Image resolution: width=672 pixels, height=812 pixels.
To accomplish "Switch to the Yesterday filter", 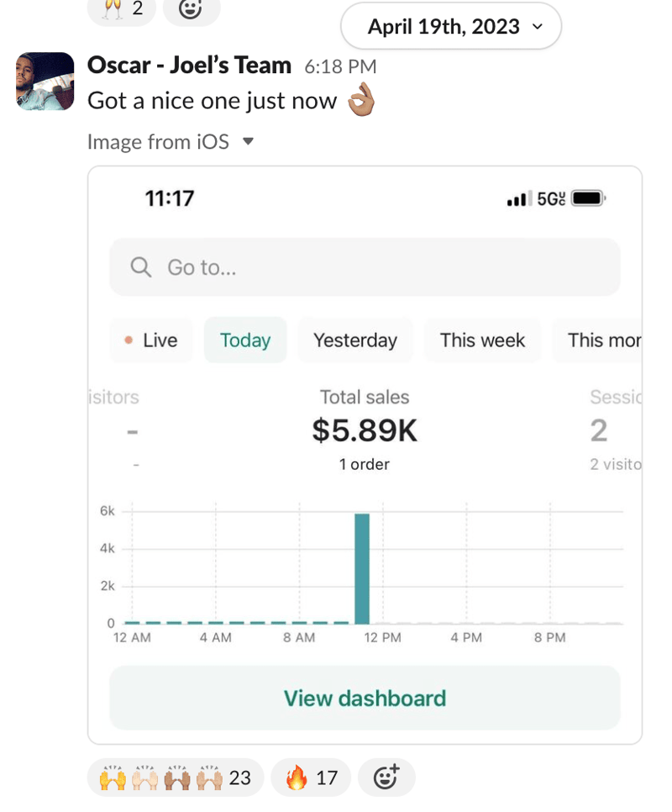I will 355,340.
